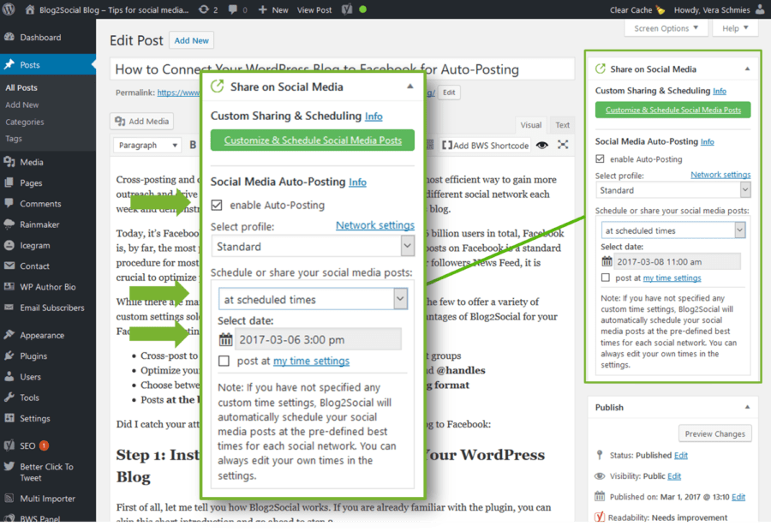
Task: Click Add New button next to Edit Post
Action: coord(191,40)
